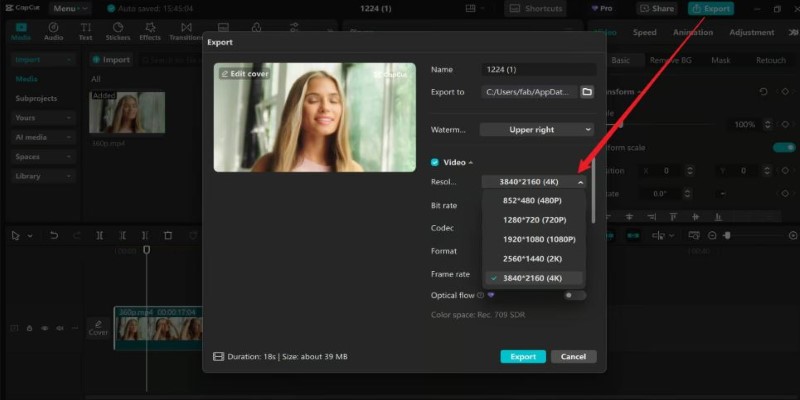The height and width of the screenshot is (400, 800).
Task: Click Edit cover on the preview
Action: 244,74
